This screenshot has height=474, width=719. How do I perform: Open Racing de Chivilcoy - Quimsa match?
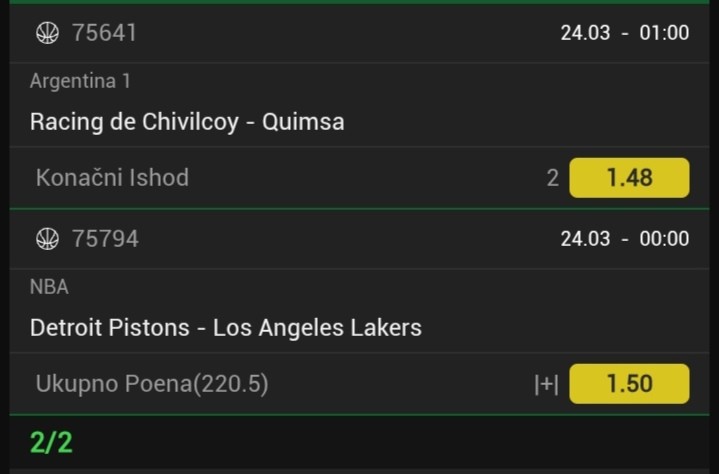click(x=187, y=122)
